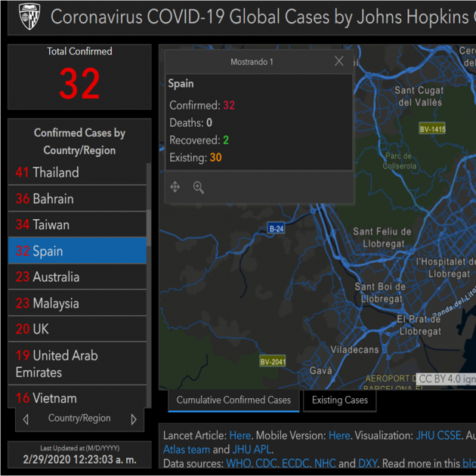Image resolution: width=476 pixels, height=476 pixels.
Task: Click the BV-2041 road marker on map
Action: 273,361
